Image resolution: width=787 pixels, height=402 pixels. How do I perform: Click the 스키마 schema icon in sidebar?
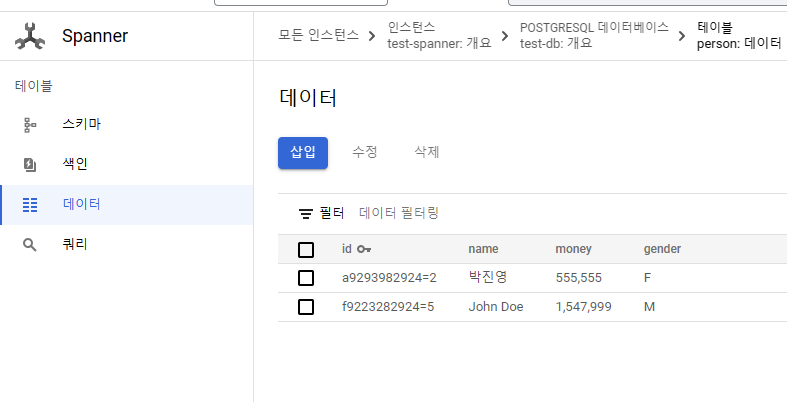pyautogui.click(x=30, y=125)
